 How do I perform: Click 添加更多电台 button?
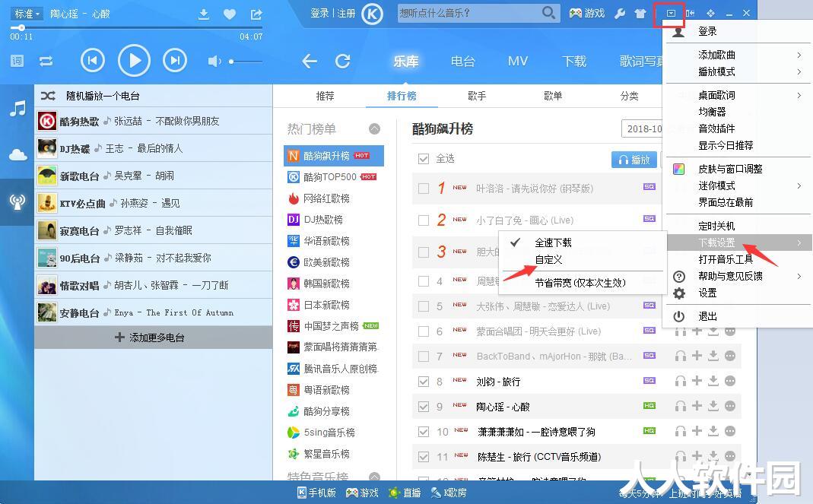click(x=154, y=338)
